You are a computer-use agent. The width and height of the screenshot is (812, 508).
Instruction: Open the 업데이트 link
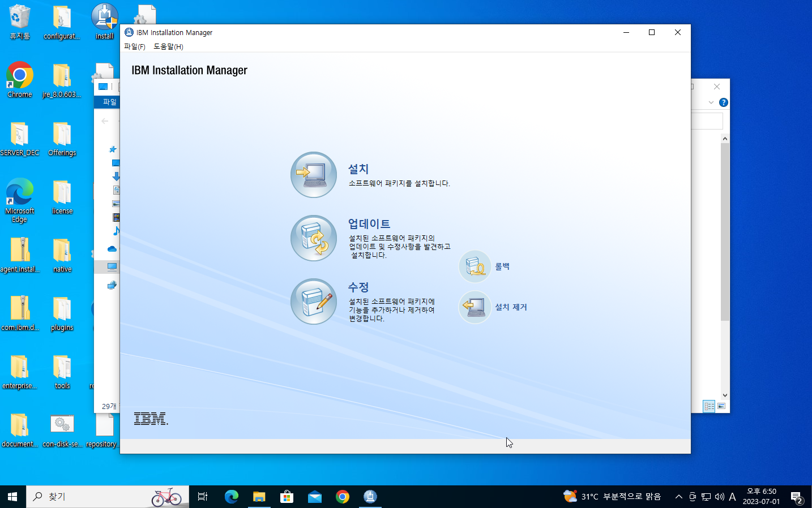click(369, 223)
